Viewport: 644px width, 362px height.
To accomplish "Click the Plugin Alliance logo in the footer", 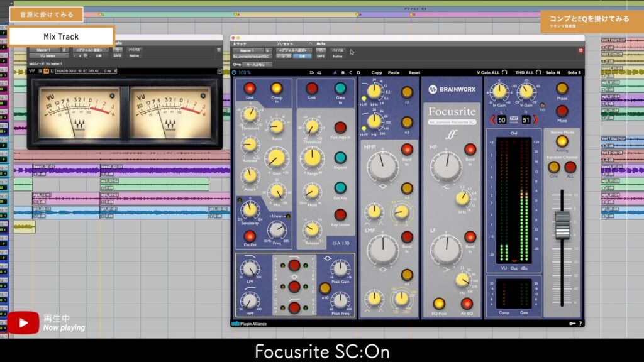I will click(x=249, y=324).
